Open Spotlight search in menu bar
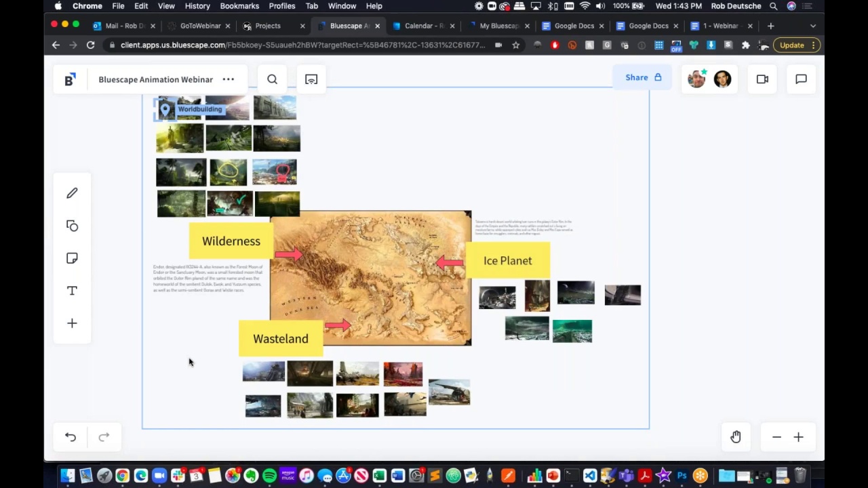The width and height of the screenshot is (868, 488). (773, 6)
